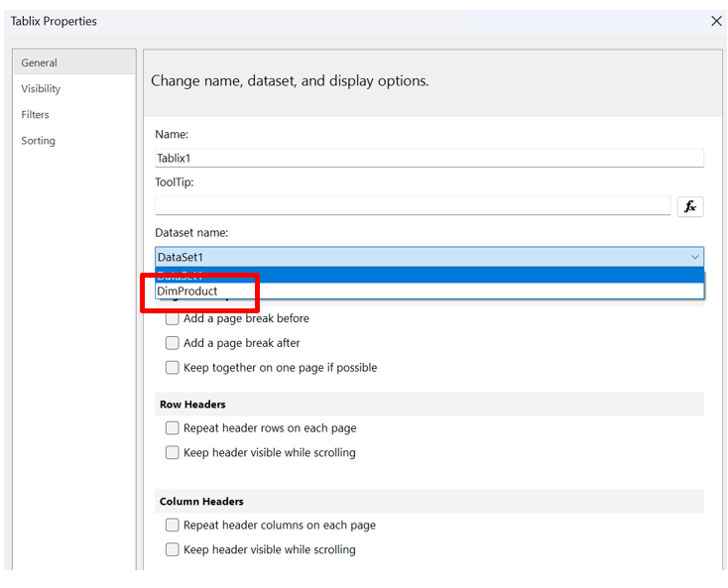Enable Add a page break before
This screenshot has width=728, height=588.
click(x=173, y=318)
